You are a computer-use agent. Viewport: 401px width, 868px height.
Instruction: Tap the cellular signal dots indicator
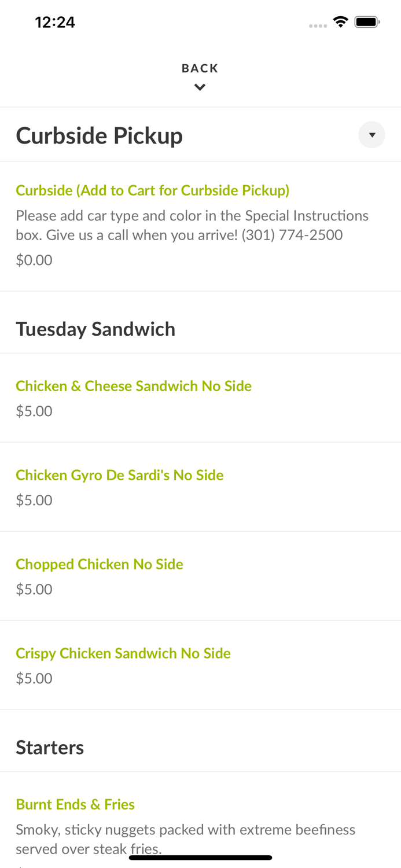point(318,25)
